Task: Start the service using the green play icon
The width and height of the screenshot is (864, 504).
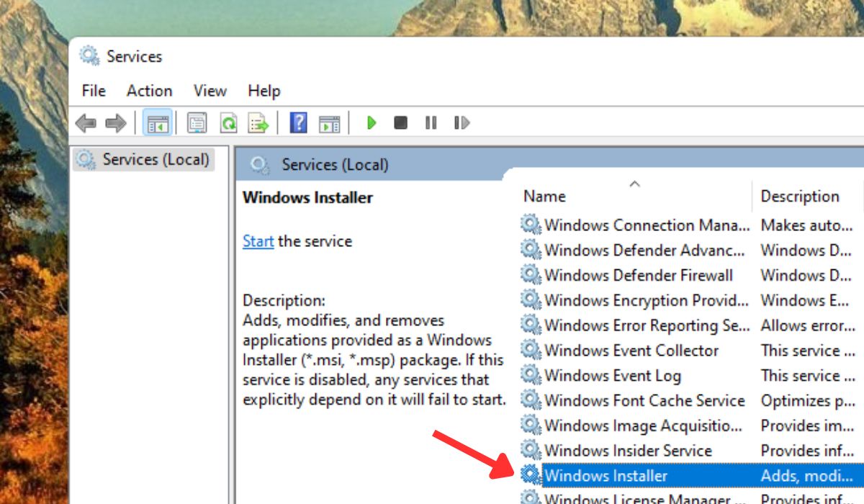Action: (372, 122)
